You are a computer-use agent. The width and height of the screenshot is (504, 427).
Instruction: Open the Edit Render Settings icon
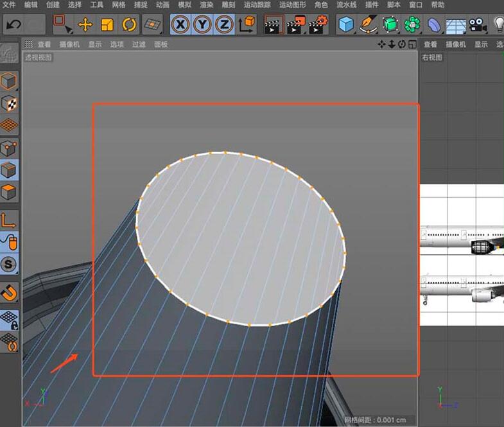318,25
